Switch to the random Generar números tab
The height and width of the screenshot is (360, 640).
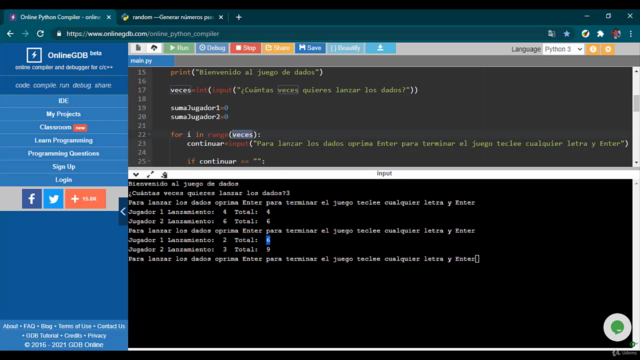click(x=173, y=17)
